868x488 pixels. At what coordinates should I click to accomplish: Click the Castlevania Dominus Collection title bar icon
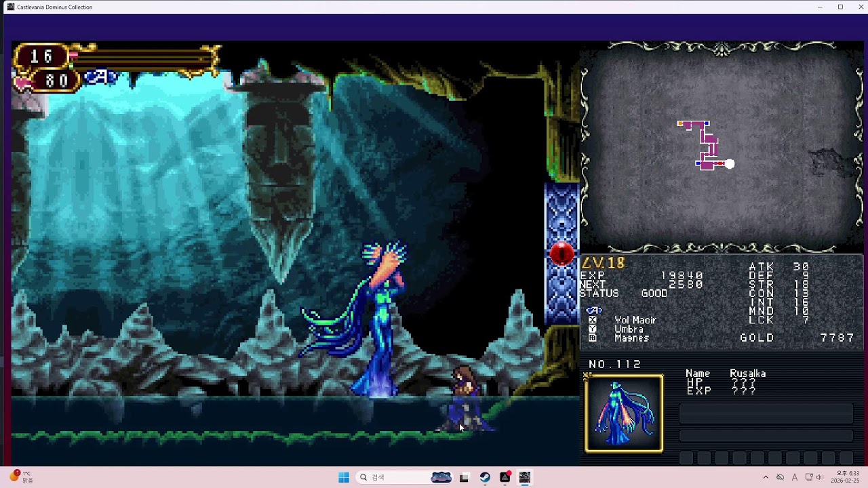tap(11, 7)
